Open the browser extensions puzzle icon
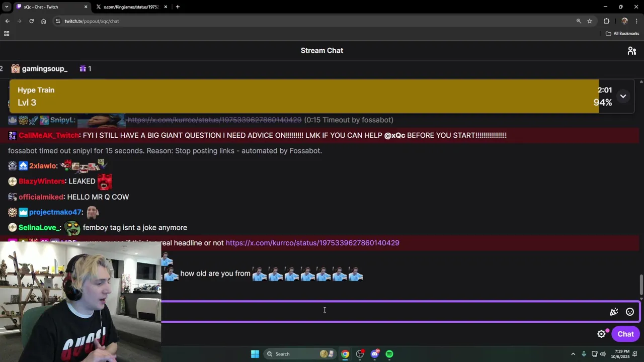Image resolution: width=644 pixels, height=362 pixels. [x=606, y=21]
